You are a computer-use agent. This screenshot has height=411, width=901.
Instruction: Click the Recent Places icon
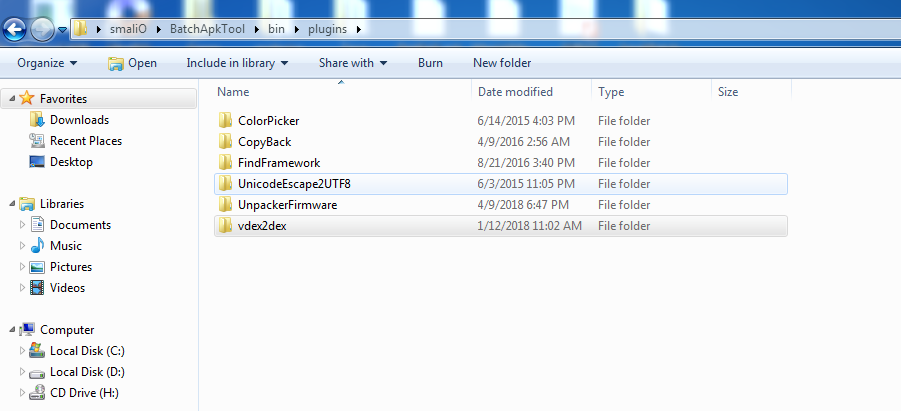click(x=37, y=141)
